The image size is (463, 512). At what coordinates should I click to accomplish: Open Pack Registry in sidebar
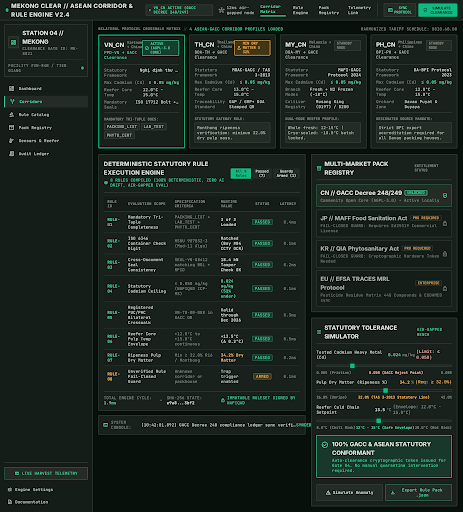pos(46,127)
